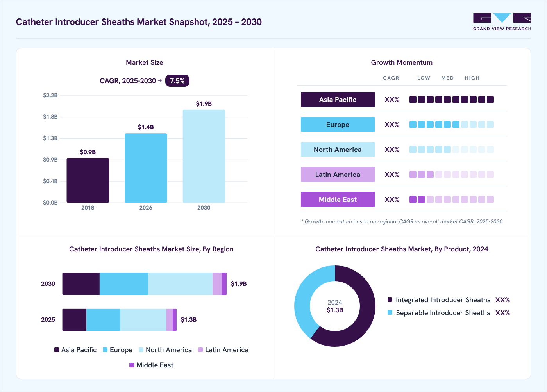547x392 pixels.
Task: Select the 2018 market size bar
Action: pyautogui.click(x=88, y=180)
